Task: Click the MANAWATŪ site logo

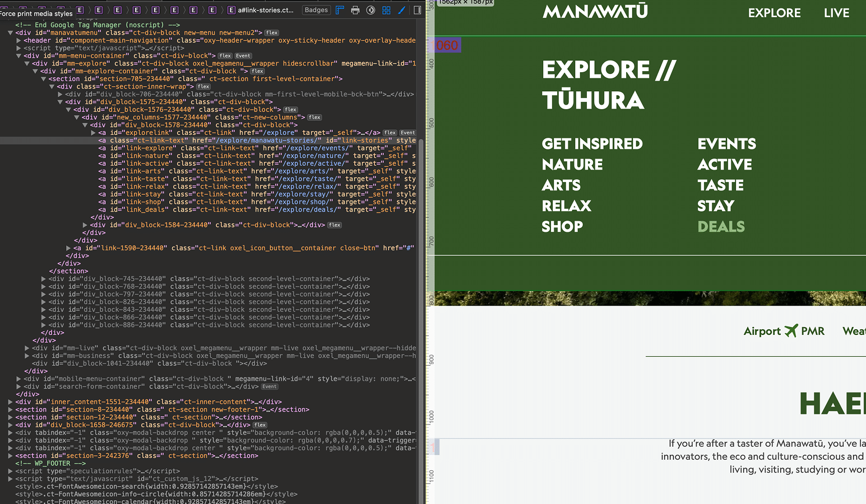Action: point(595,12)
